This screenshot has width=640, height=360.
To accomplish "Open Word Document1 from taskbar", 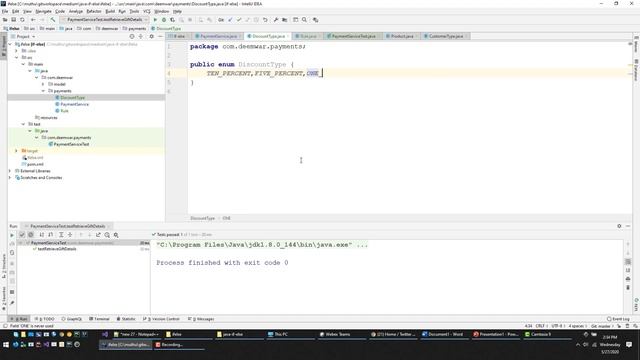I will tap(445, 334).
